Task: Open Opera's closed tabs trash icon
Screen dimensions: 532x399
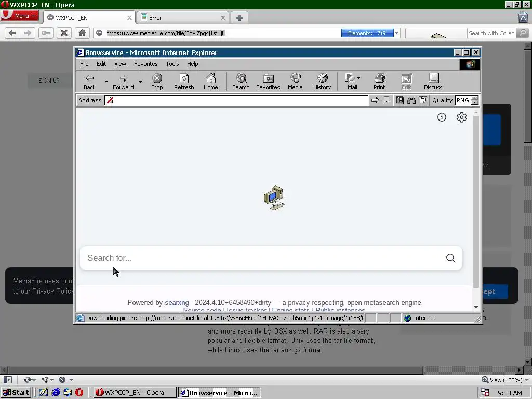Action: pyautogui.click(x=523, y=17)
